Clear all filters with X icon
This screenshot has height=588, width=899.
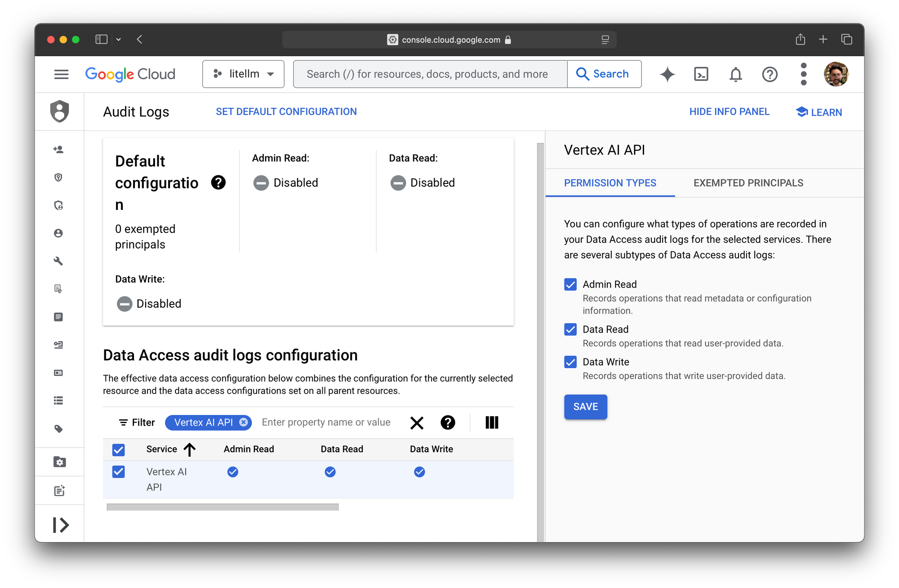[x=417, y=423]
